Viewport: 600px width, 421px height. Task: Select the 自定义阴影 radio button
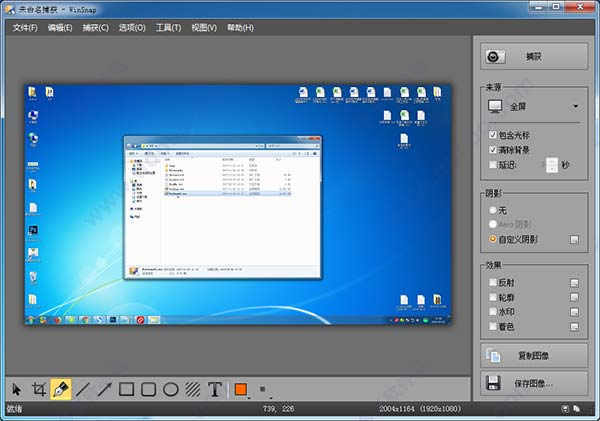493,239
